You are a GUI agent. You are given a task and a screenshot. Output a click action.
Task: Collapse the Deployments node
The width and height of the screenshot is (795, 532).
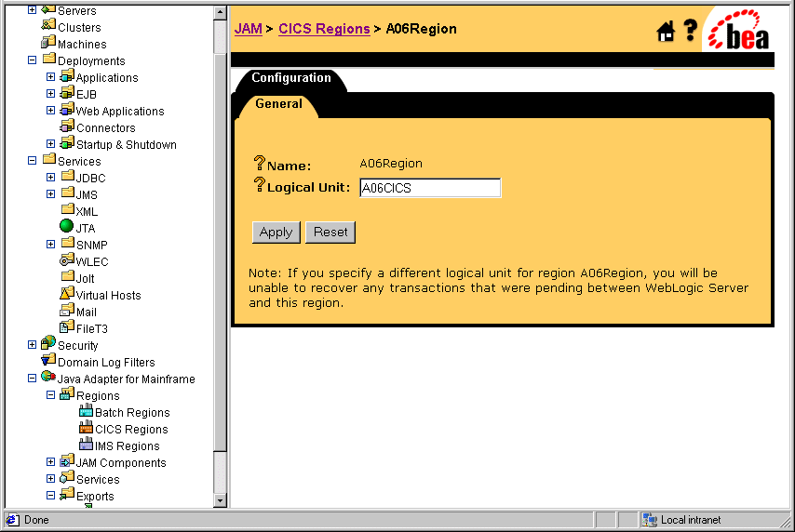(32, 60)
